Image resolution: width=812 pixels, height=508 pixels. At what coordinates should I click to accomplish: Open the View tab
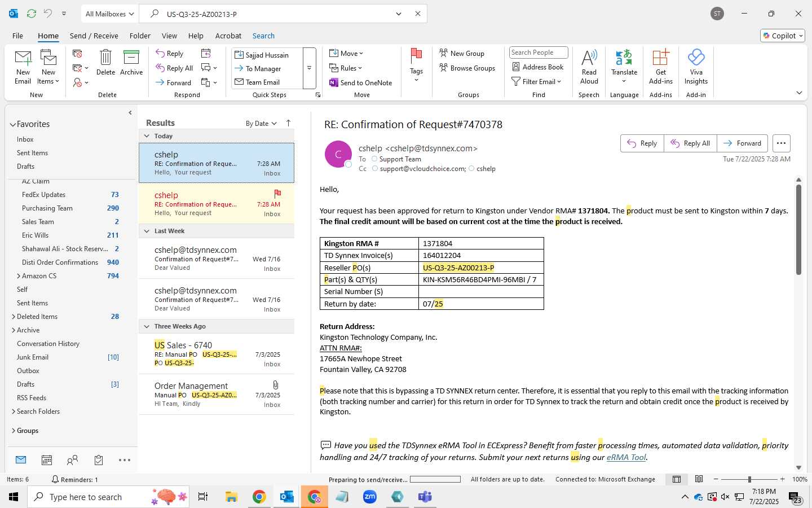tap(169, 36)
